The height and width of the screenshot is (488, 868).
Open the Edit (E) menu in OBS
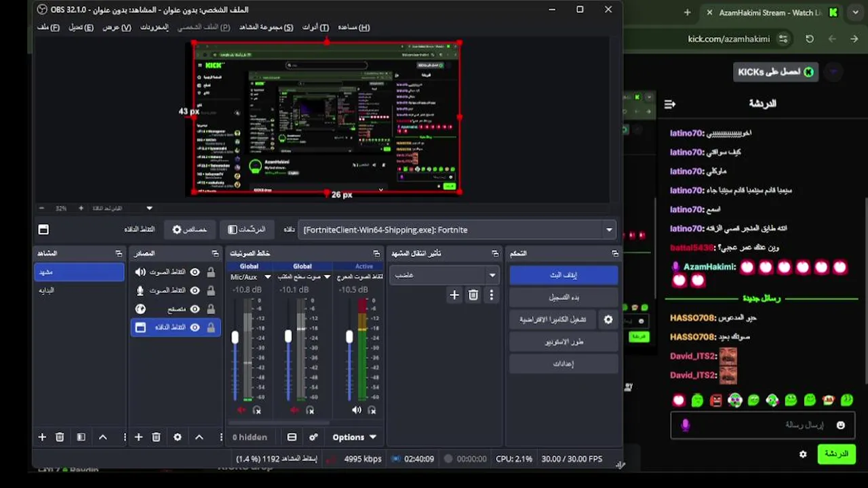81,27
